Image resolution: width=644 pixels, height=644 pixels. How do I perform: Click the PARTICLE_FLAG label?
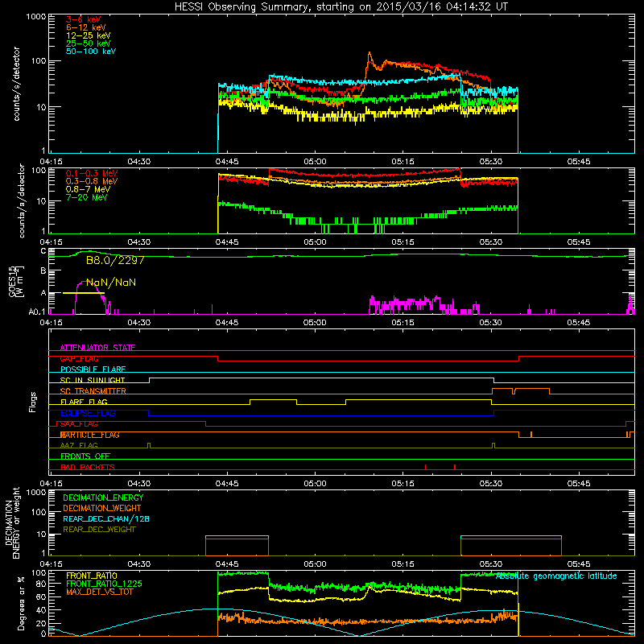click(x=90, y=435)
